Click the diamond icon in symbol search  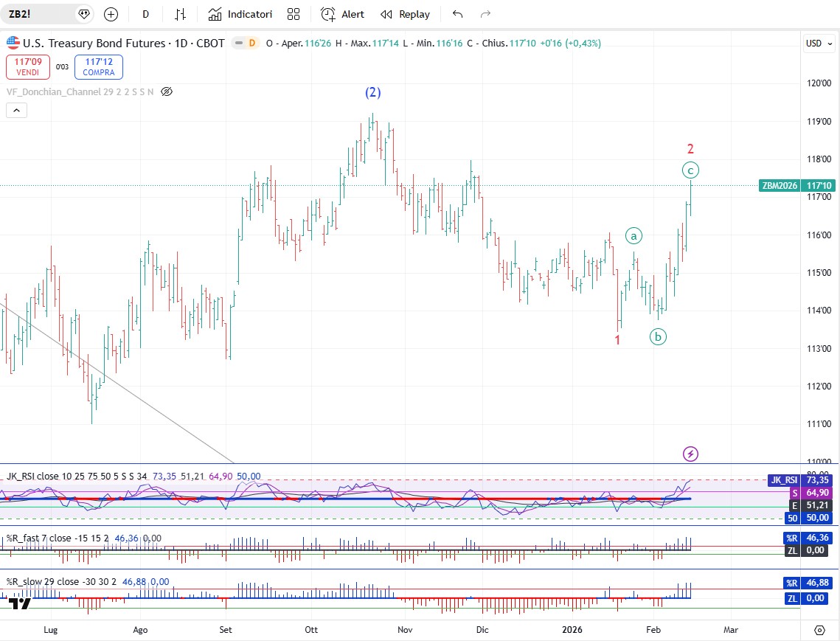coord(83,14)
